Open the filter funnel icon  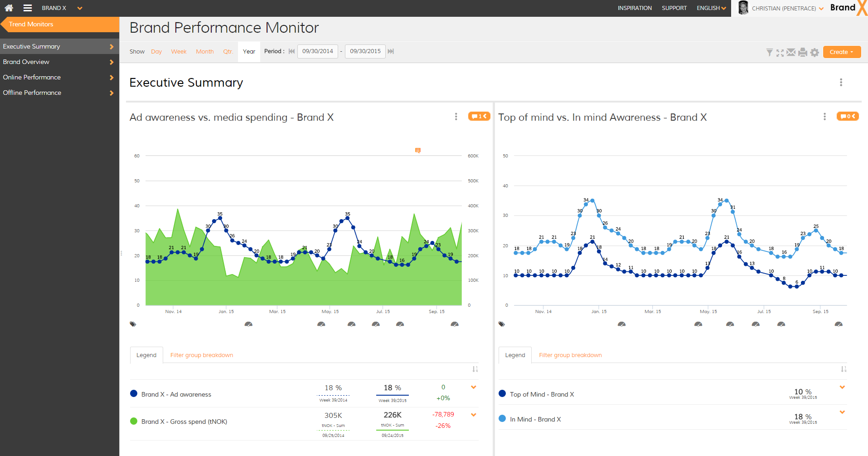pos(769,53)
